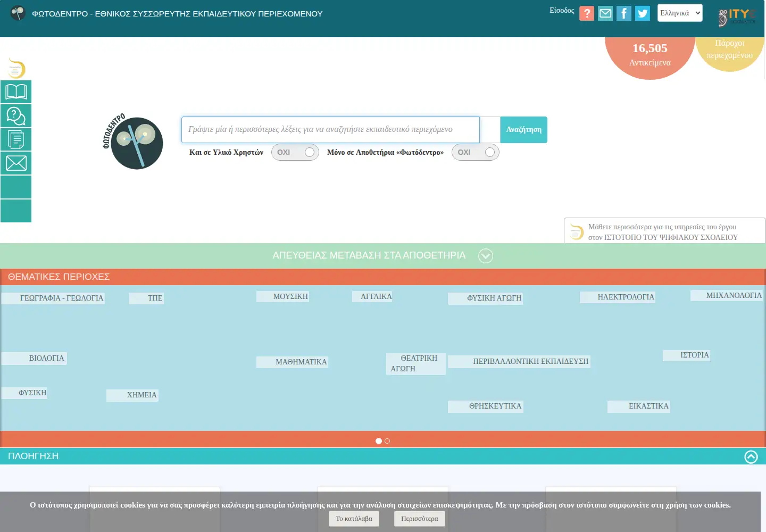Select the ΙΣΤΟΡΙΑ subject tag
This screenshot has width=766, height=532.
coord(687,355)
